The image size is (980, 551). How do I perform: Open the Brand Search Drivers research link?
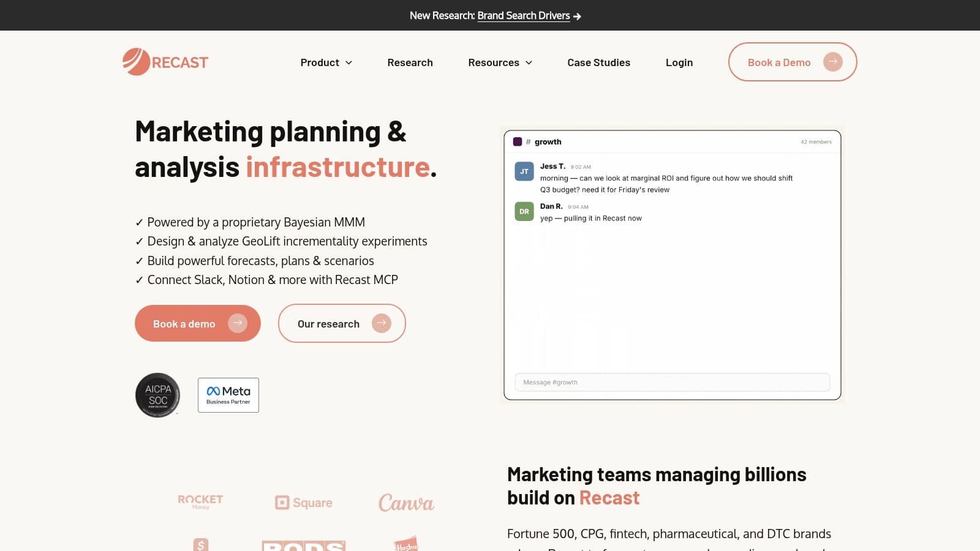(524, 16)
